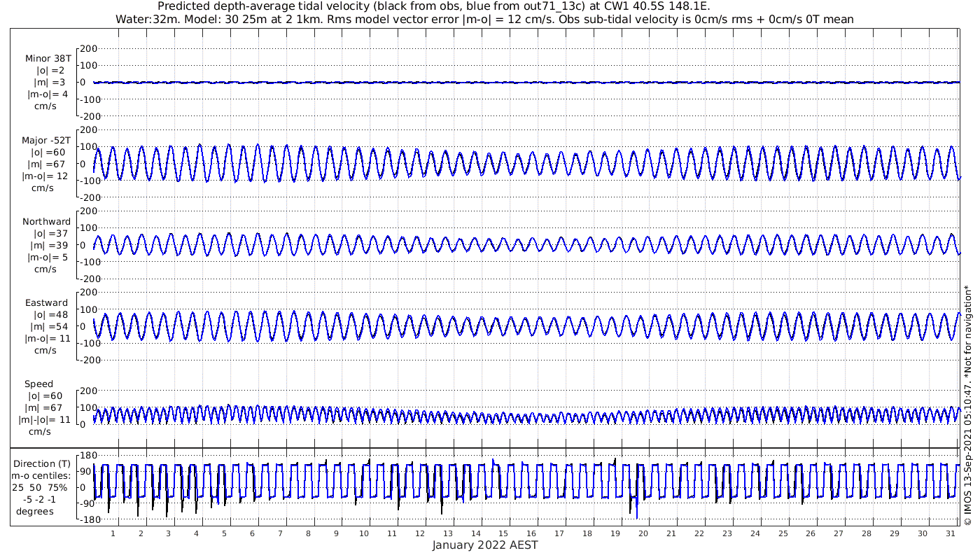
Task: Click the vertical IMOS copyright timestamp text
Action: pos(967,405)
